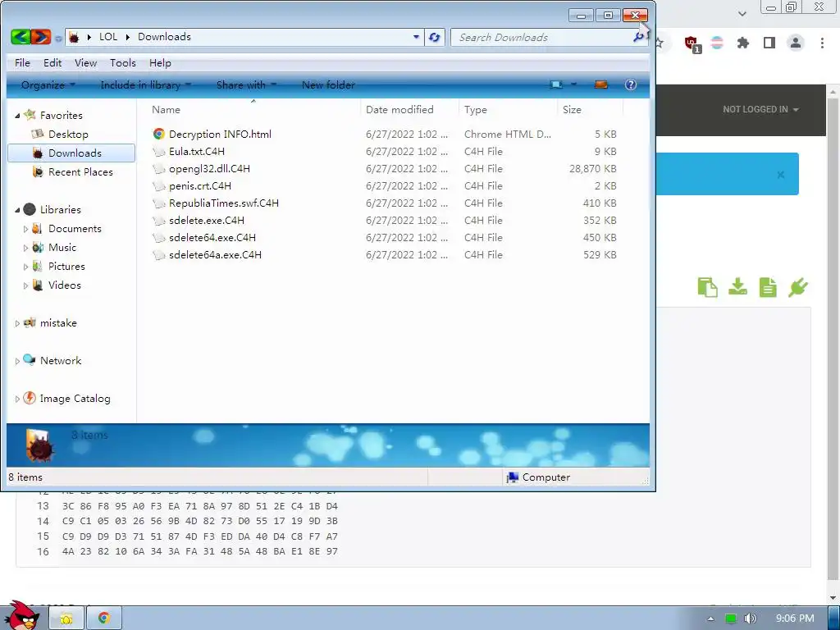Sort by the Name column header
The height and width of the screenshot is (630, 840).
click(166, 109)
